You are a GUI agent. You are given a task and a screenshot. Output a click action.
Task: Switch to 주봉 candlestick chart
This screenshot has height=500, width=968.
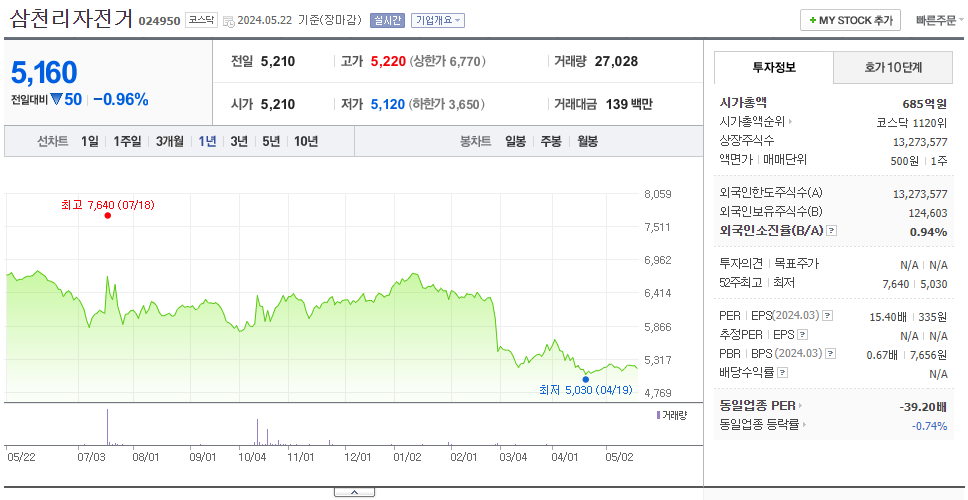(551, 141)
